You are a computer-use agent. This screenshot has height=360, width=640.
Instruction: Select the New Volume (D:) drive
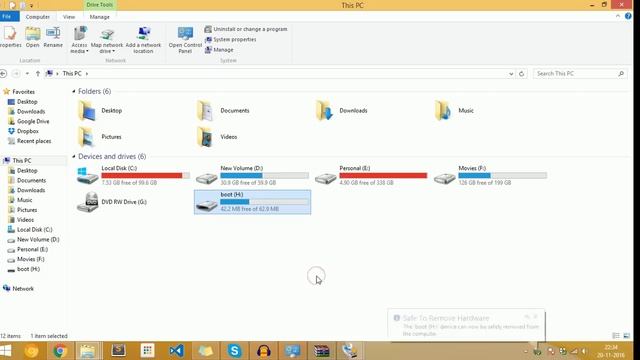[x=252, y=176]
